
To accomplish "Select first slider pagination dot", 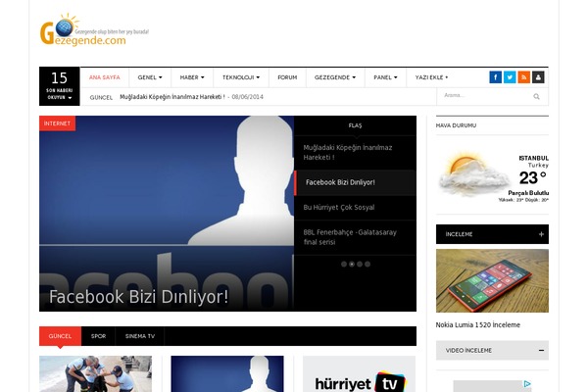I will pyautogui.click(x=344, y=264).
